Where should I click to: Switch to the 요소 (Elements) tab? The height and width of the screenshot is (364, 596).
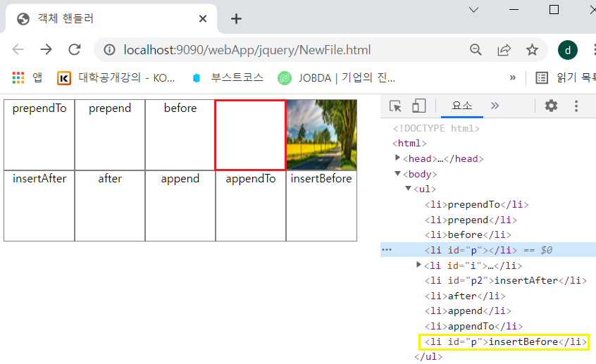coord(462,106)
